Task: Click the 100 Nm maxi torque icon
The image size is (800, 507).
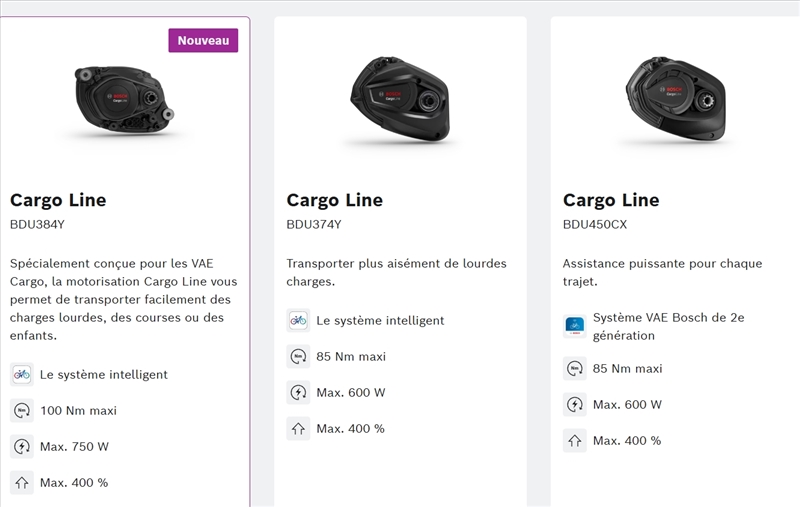Action: pos(22,410)
